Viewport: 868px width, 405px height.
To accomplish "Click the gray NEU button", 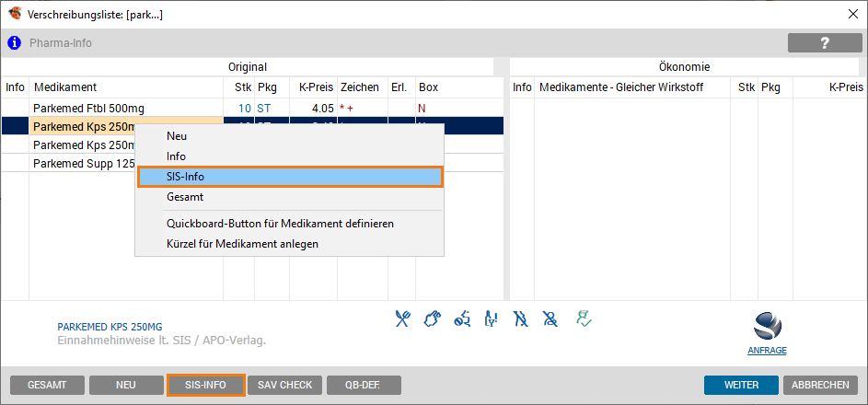I will 126,385.
